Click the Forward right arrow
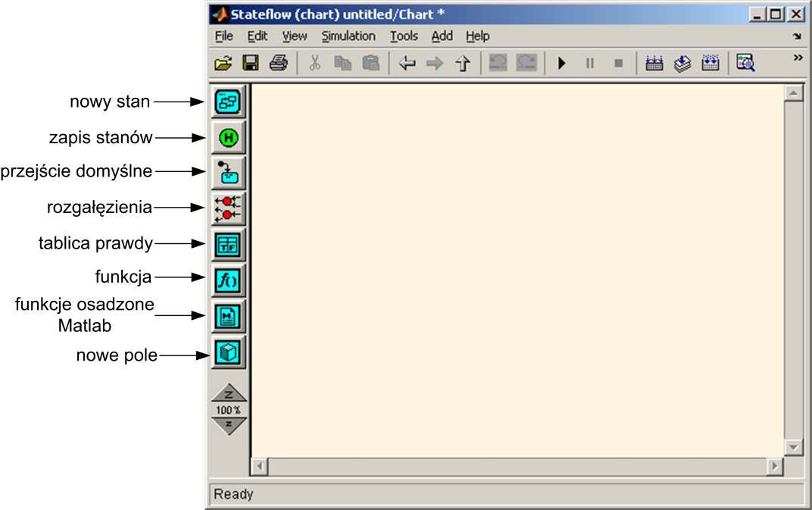The height and width of the screenshot is (510, 812). [435, 63]
